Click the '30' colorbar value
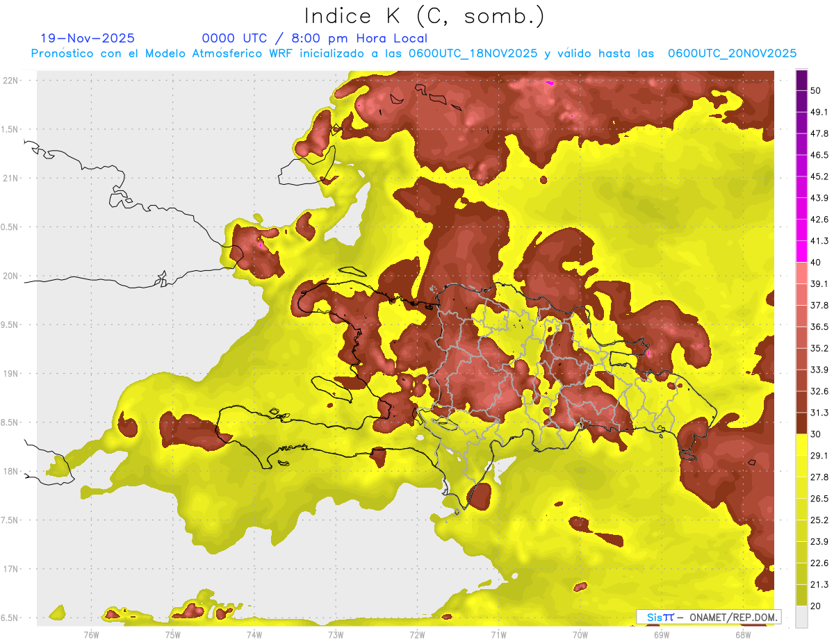 [x=817, y=434]
